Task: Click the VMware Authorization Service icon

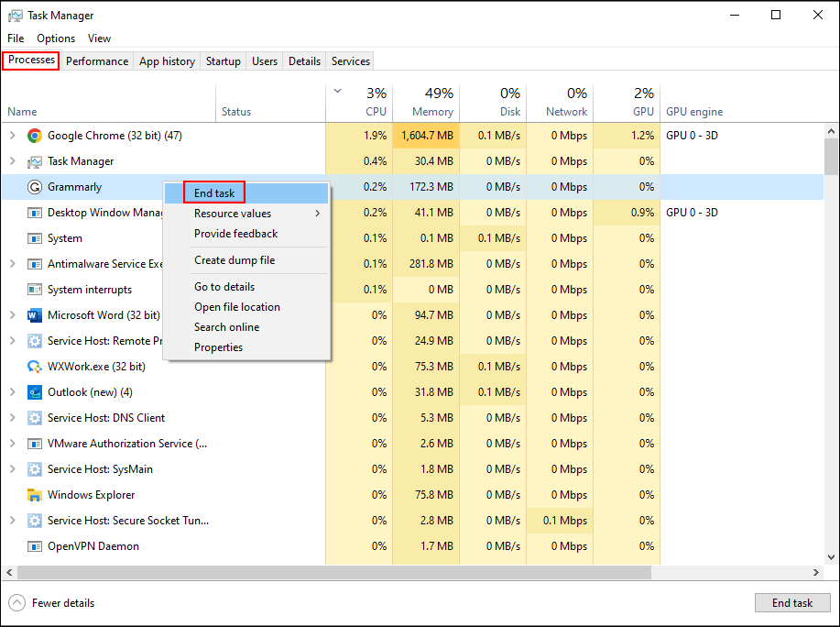Action: coord(34,443)
